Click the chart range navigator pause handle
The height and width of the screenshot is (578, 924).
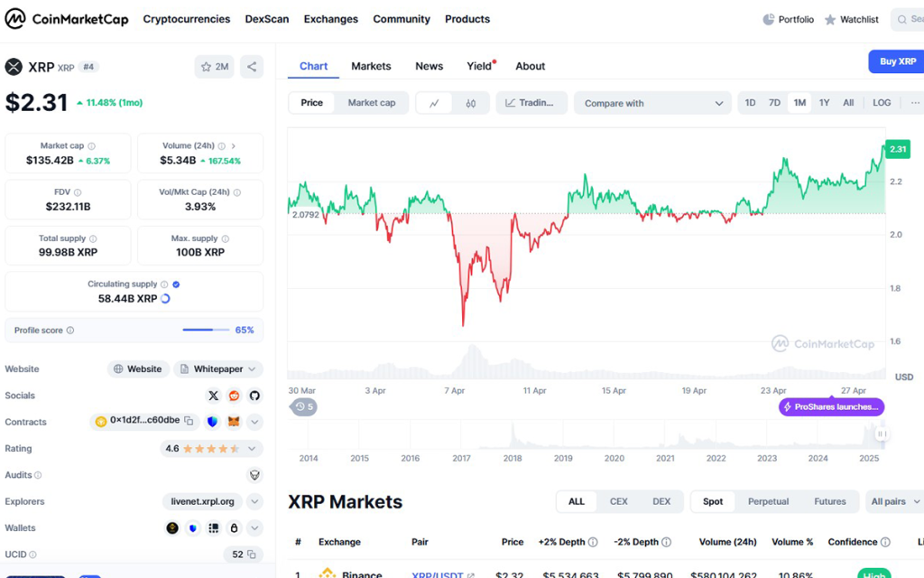click(882, 434)
